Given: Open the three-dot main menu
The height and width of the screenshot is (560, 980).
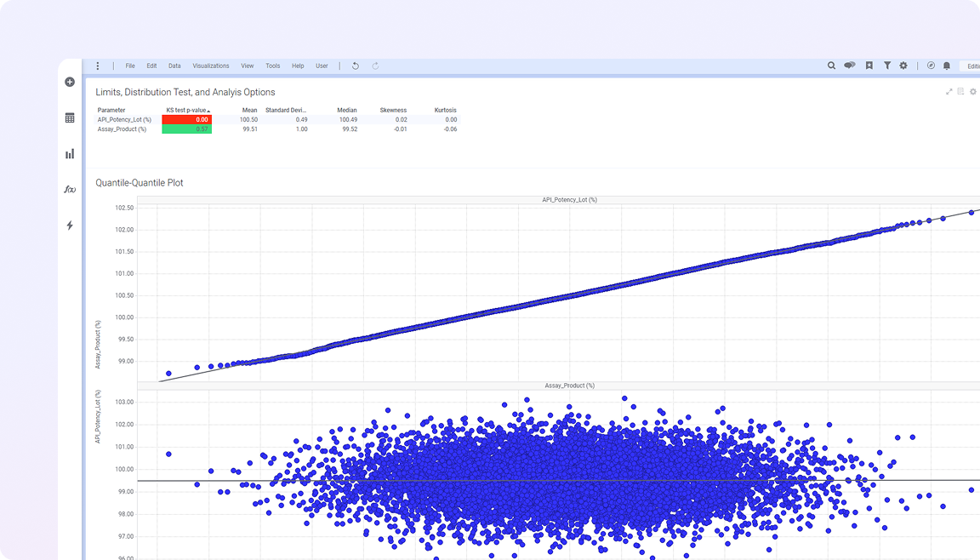Looking at the screenshot, I should coord(98,66).
